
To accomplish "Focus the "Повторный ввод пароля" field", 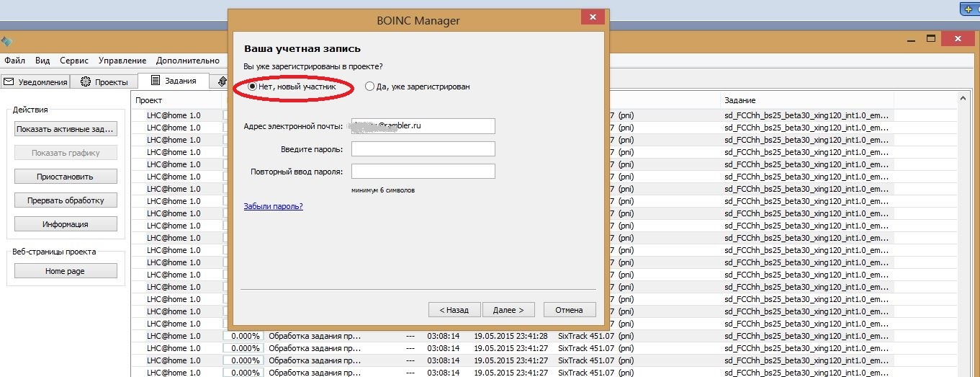I will pyautogui.click(x=423, y=172).
